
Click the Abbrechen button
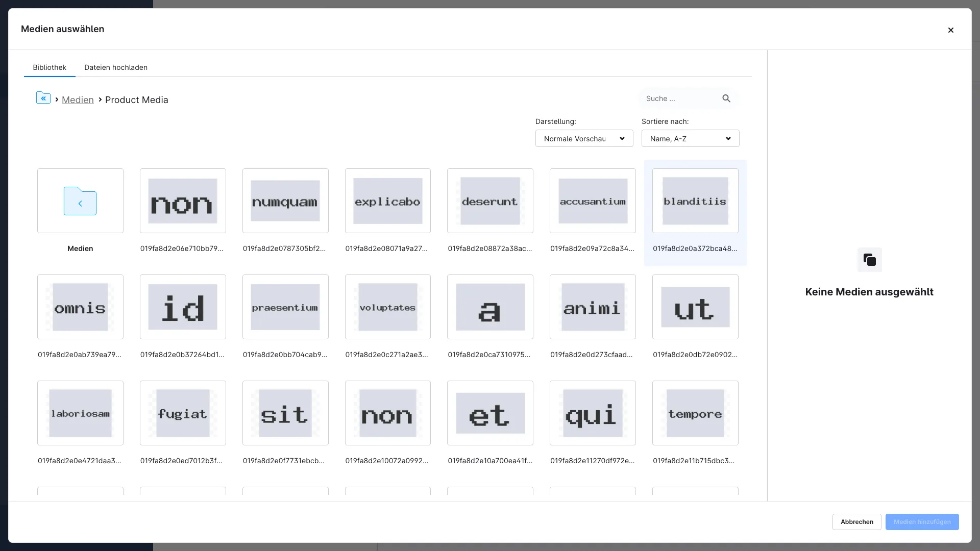[x=856, y=522]
